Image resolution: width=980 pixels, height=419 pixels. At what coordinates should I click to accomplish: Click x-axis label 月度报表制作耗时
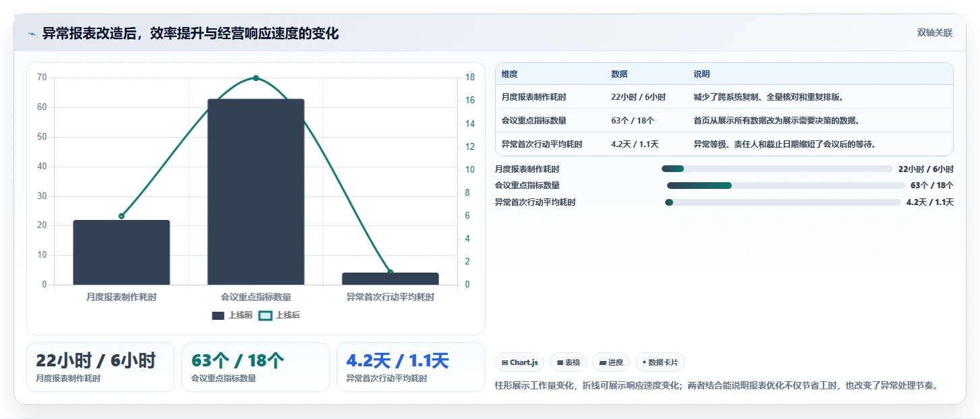point(121,297)
